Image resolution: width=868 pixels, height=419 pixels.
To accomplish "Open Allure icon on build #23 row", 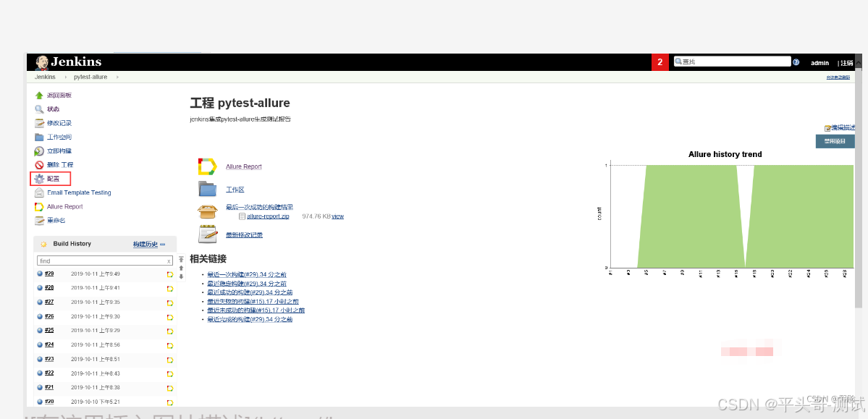I will tap(170, 360).
